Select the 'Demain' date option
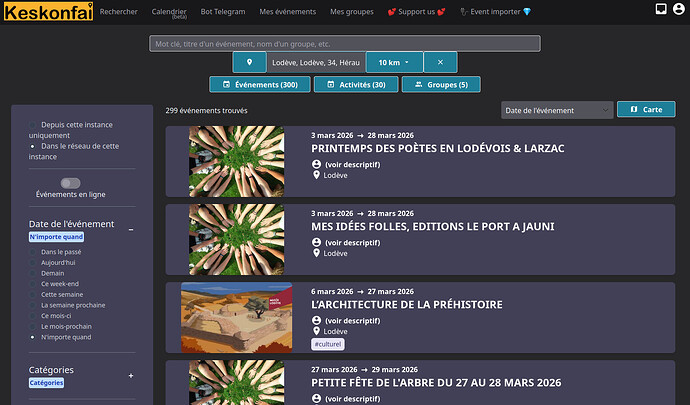The width and height of the screenshot is (690, 405). (x=32, y=273)
